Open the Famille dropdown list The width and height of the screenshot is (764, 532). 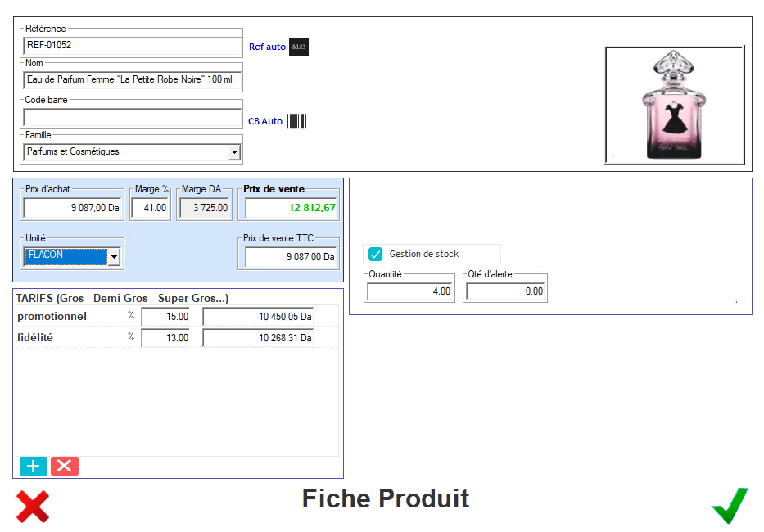click(x=234, y=152)
